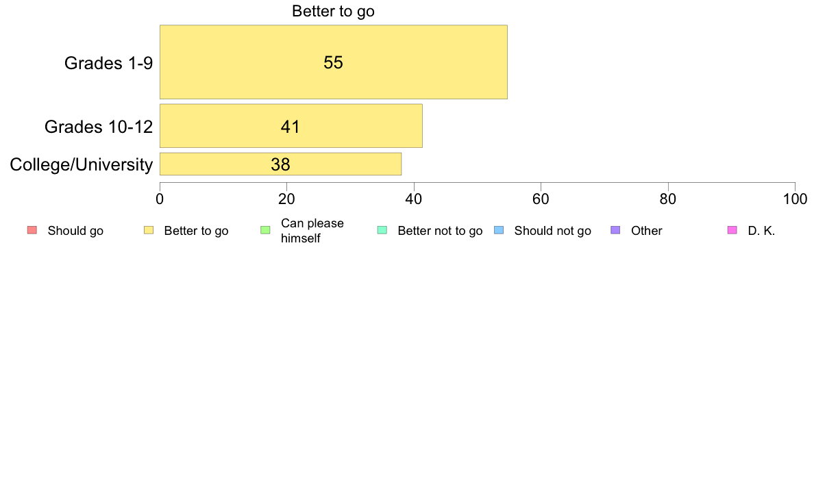The width and height of the screenshot is (814, 504).
Task: Select the teal Better not to go swatch
Action: tap(382, 231)
